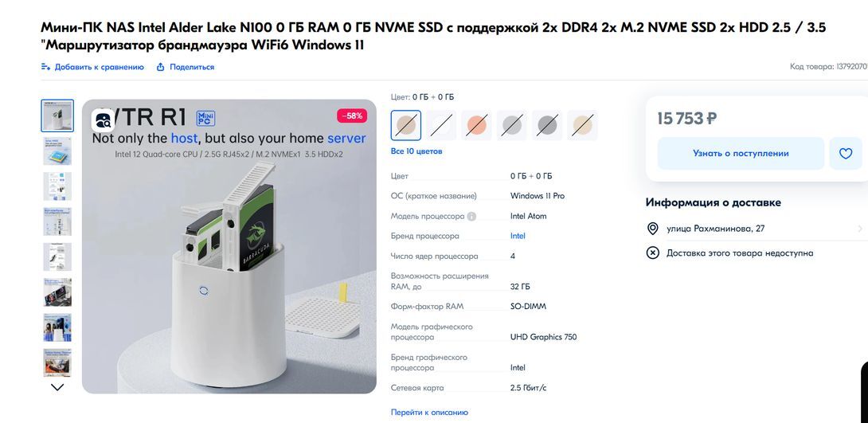
Task: Expand Все 10 цветов color list
Action: [416, 151]
